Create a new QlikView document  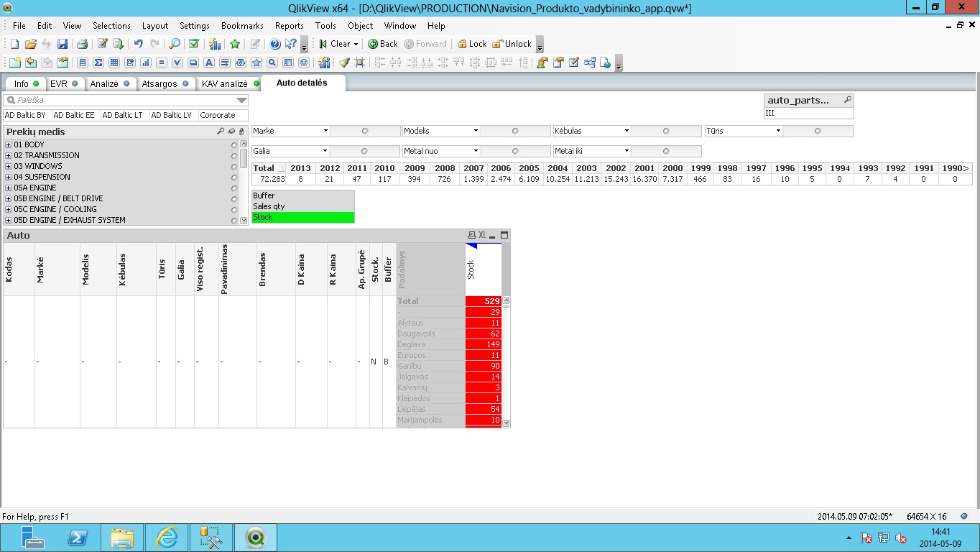tap(14, 44)
